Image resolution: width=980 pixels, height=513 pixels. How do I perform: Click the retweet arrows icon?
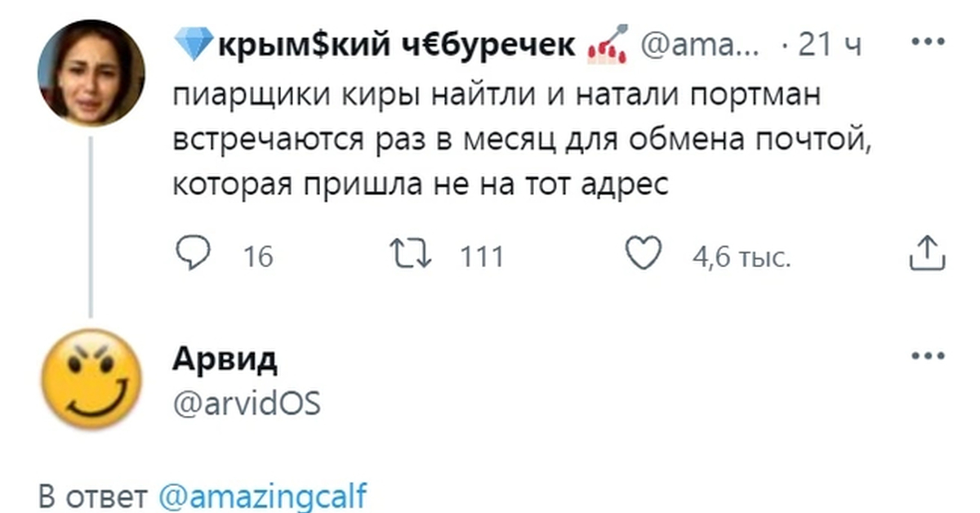[411, 256]
